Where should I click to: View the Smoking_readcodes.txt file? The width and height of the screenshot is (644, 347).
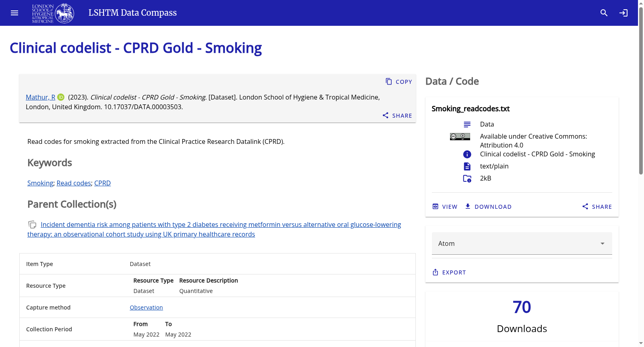(445, 206)
